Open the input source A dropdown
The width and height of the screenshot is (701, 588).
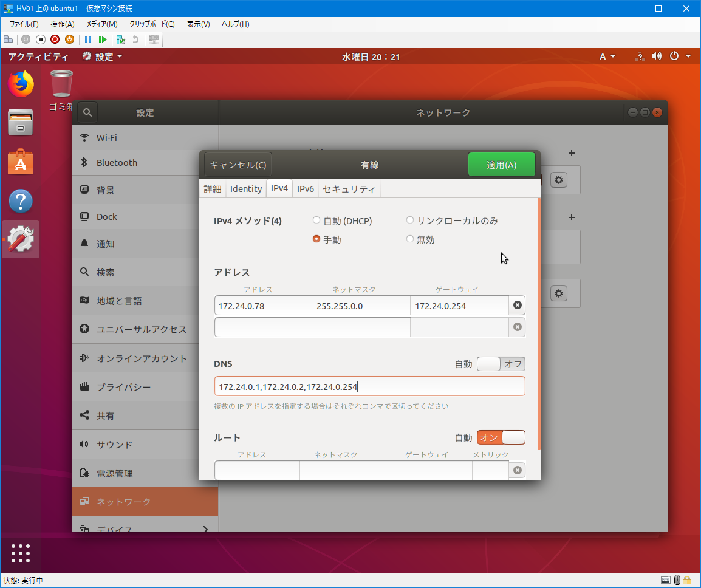[607, 56]
